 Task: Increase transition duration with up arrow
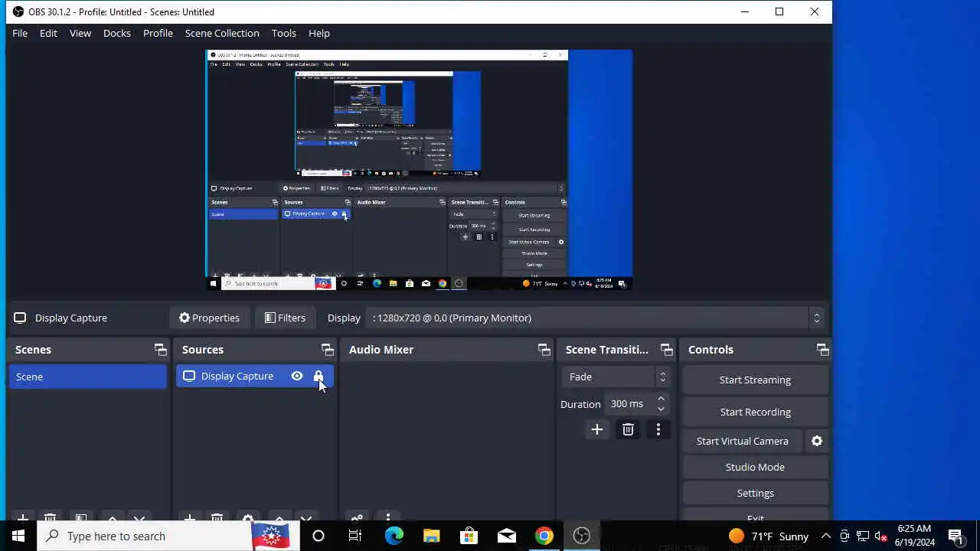tap(661, 399)
